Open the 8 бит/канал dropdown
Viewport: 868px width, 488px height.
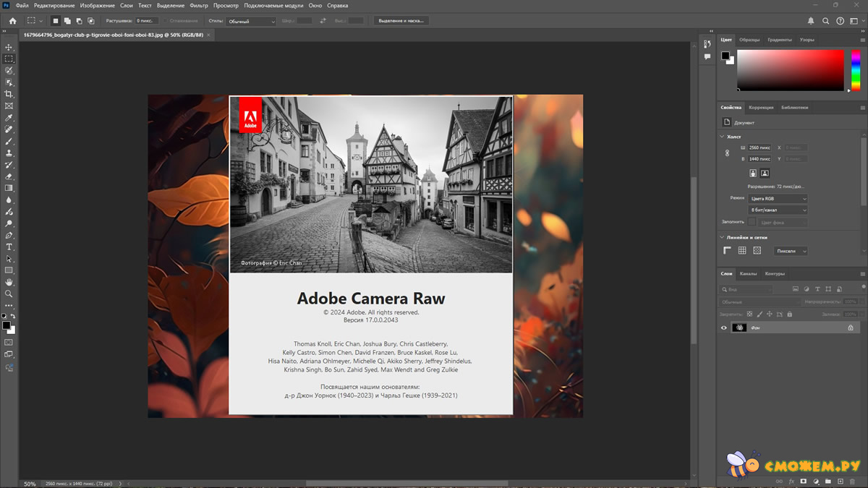tap(778, 210)
